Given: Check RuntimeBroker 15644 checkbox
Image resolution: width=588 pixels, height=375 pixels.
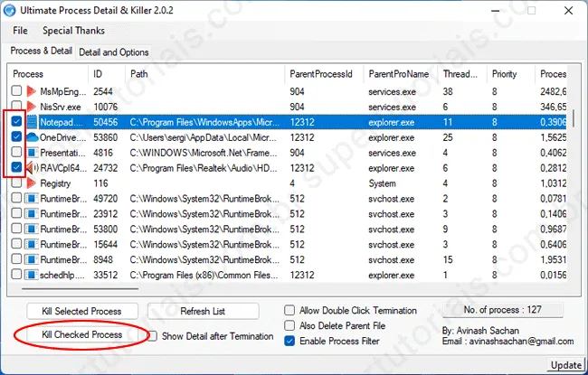Looking at the screenshot, I should pyautogui.click(x=16, y=243).
